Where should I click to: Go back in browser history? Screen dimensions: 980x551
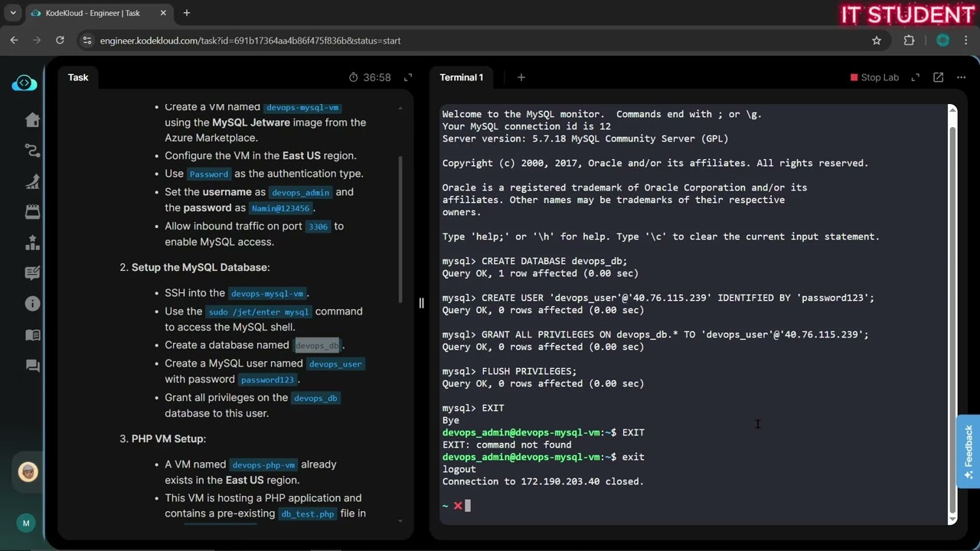coord(14,41)
